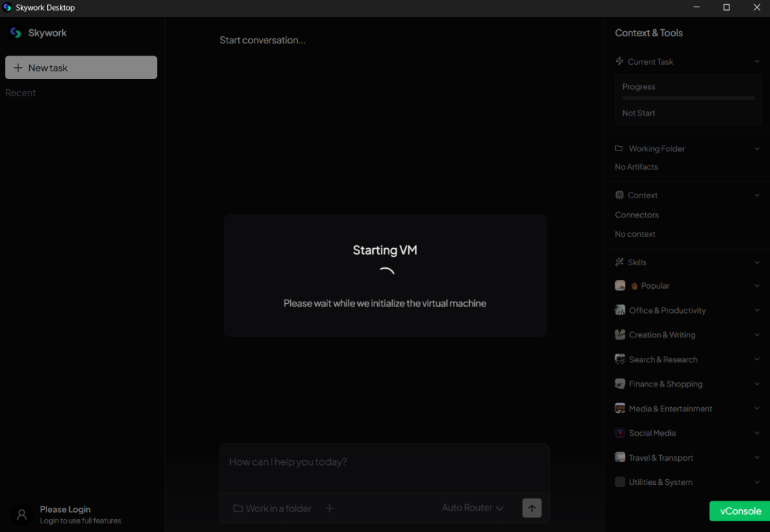Click the Finance & Shopping skill icon
This screenshot has width=770, height=532.
click(x=620, y=384)
